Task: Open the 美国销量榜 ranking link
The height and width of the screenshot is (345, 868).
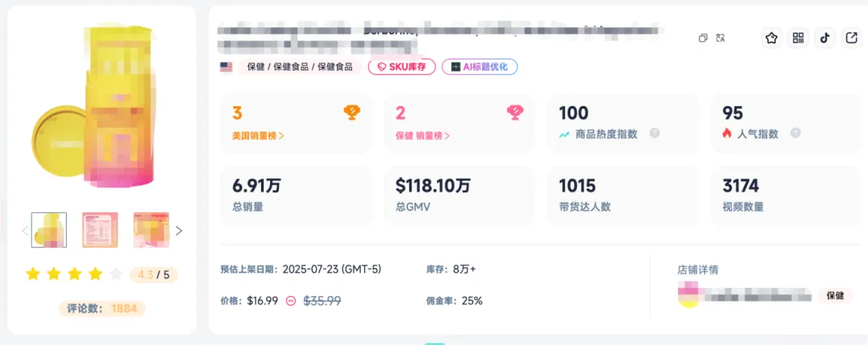Action: click(258, 135)
